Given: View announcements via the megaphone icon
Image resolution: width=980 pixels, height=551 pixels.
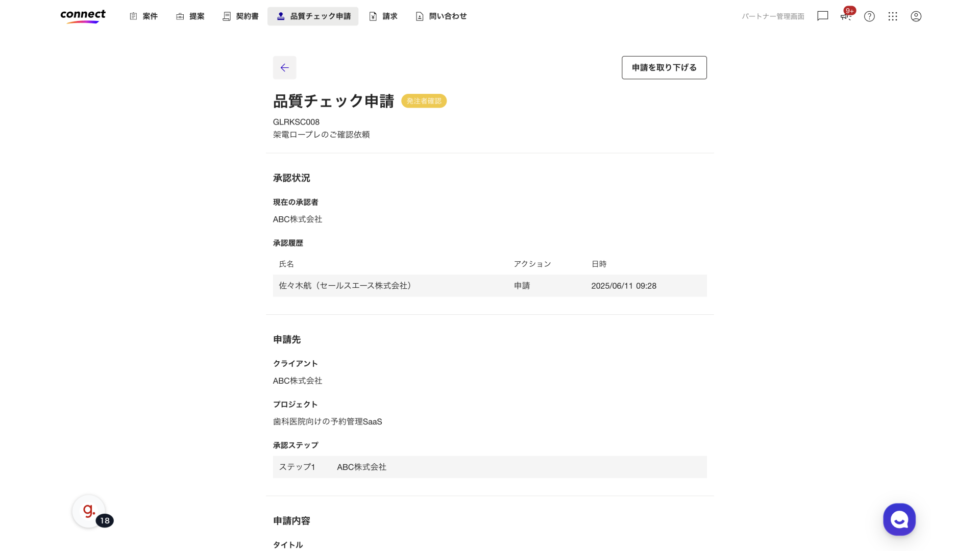Looking at the screenshot, I should (x=846, y=17).
